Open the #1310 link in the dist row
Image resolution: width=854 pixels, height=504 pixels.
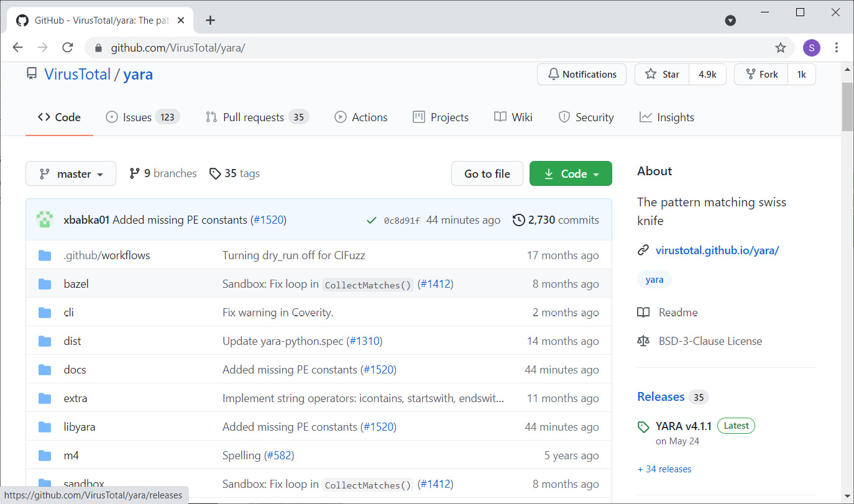point(364,341)
